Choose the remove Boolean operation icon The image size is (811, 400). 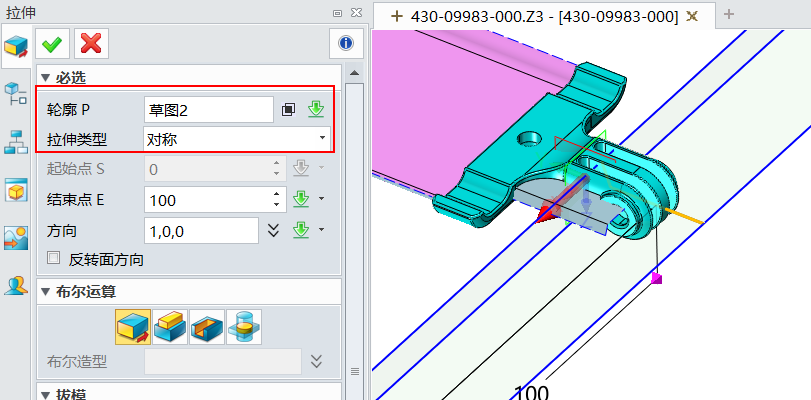tap(207, 326)
